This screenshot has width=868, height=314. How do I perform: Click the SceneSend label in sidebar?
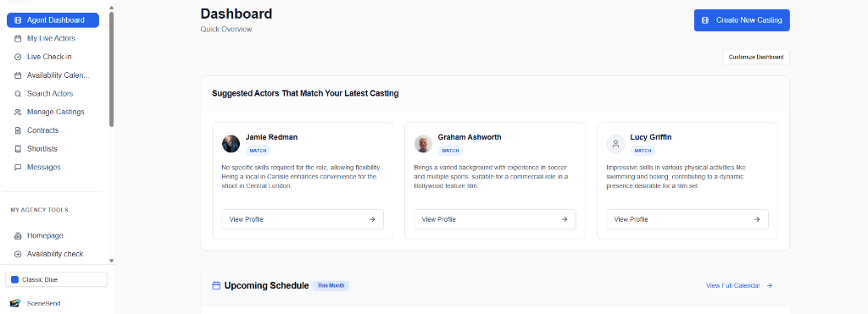click(x=44, y=304)
